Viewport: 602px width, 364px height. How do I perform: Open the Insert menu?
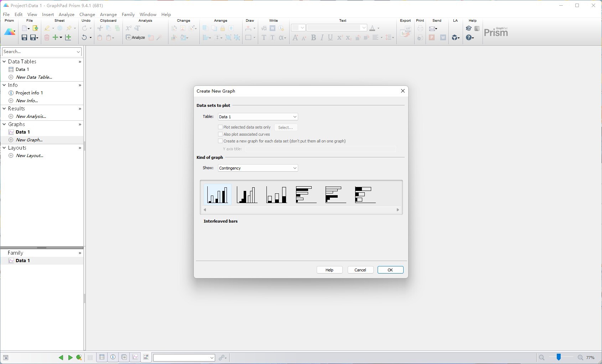point(48,14)
